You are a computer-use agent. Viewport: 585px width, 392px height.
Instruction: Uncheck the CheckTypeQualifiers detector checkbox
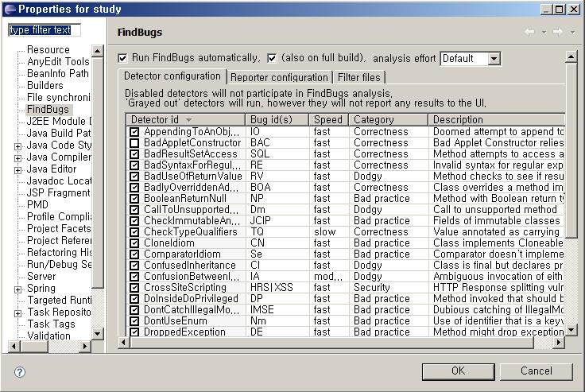(134, 232)
